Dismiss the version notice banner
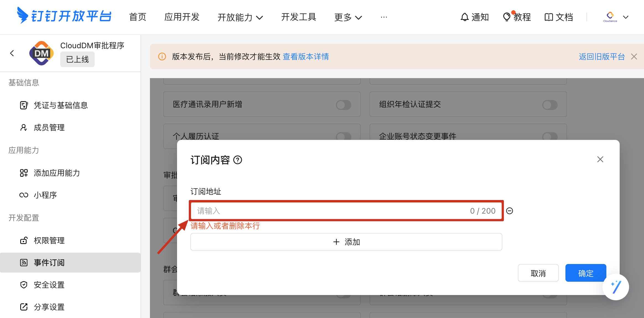 (x=634, y=57)
